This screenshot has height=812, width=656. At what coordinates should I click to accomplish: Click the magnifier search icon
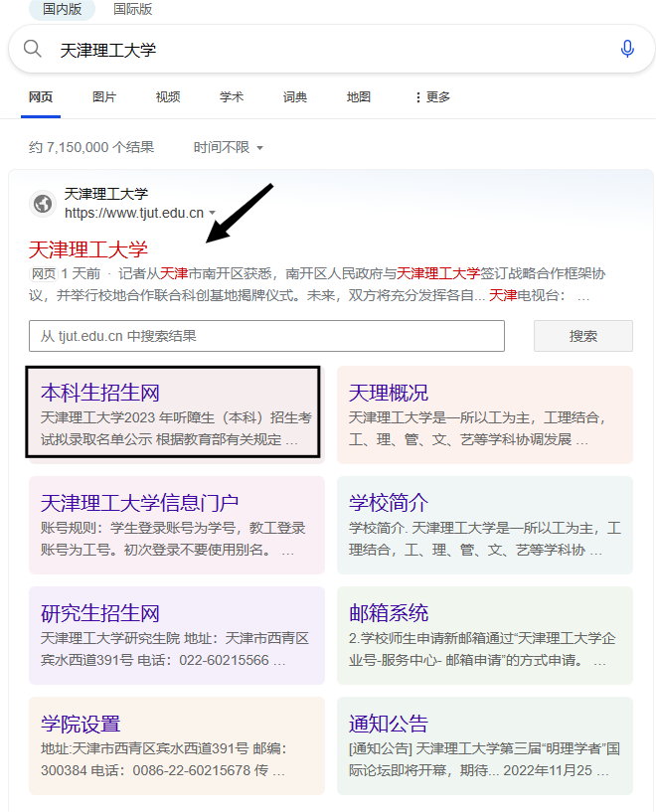(33, 49)
